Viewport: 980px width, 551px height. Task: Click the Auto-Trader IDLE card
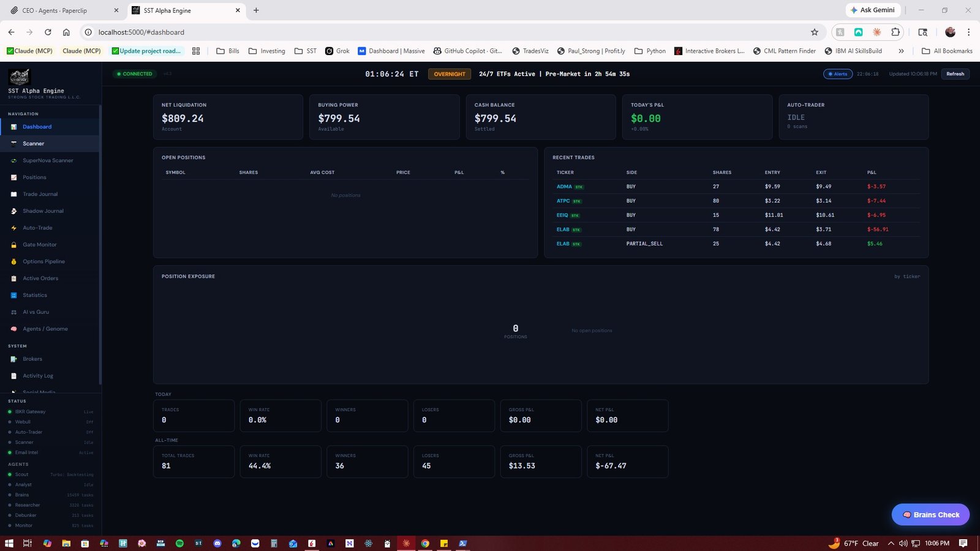[x=853, y=117]
